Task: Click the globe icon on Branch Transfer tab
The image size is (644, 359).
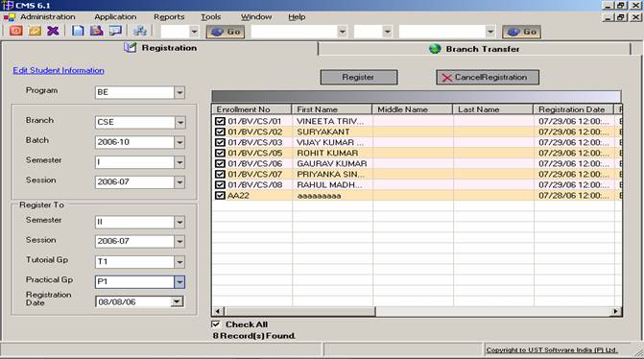Action: tap(435, 49)
